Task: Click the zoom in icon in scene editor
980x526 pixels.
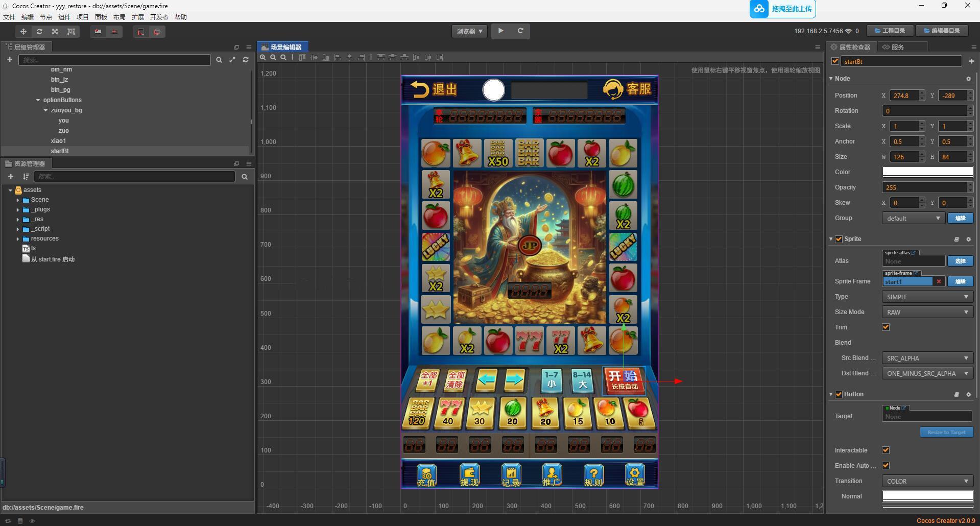Action: point(263,58)
